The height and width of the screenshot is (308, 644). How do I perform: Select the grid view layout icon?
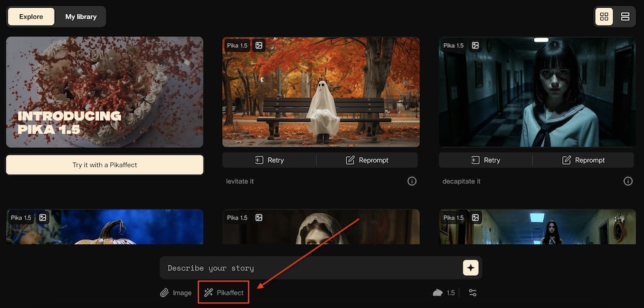coord(604,17)
